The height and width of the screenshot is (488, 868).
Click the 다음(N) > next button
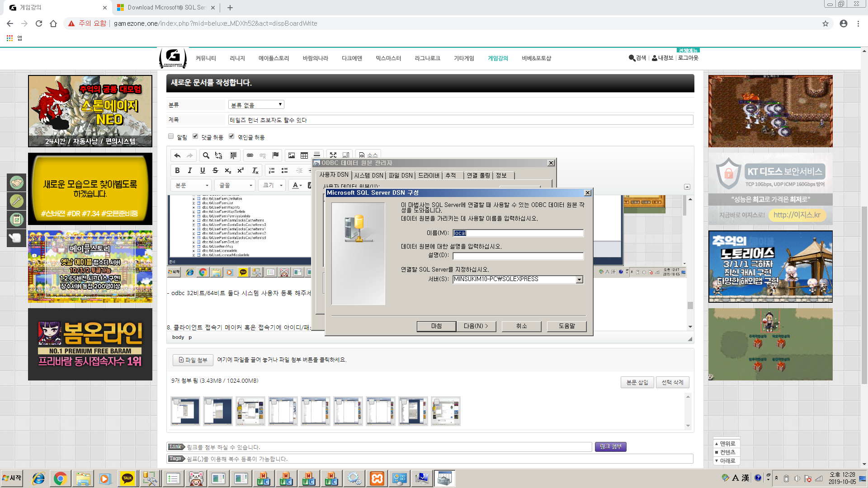coord(476,326)
